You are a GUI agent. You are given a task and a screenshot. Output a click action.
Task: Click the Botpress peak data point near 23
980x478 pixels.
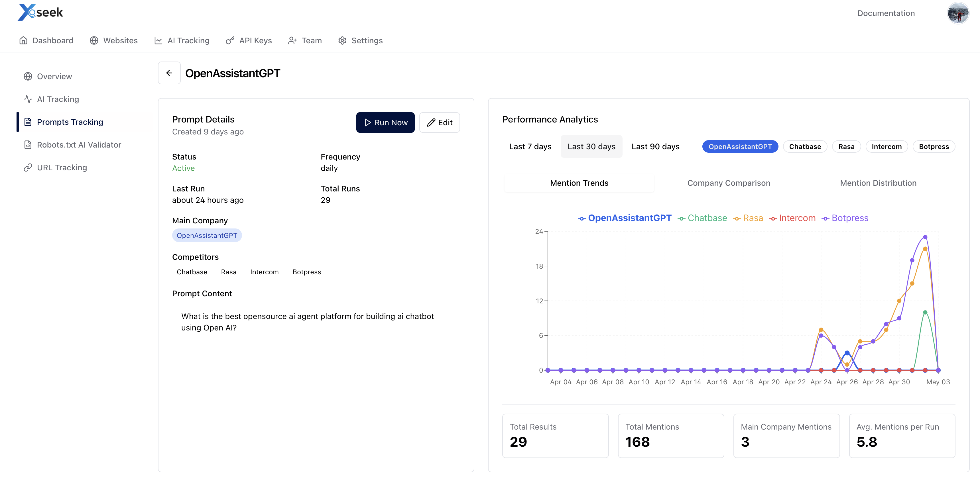click(x=925, y=237)
